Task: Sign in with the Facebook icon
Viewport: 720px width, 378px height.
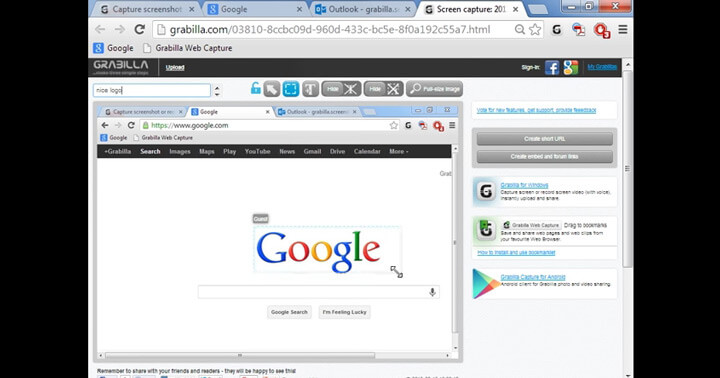Action: click(x=551, y=68)
